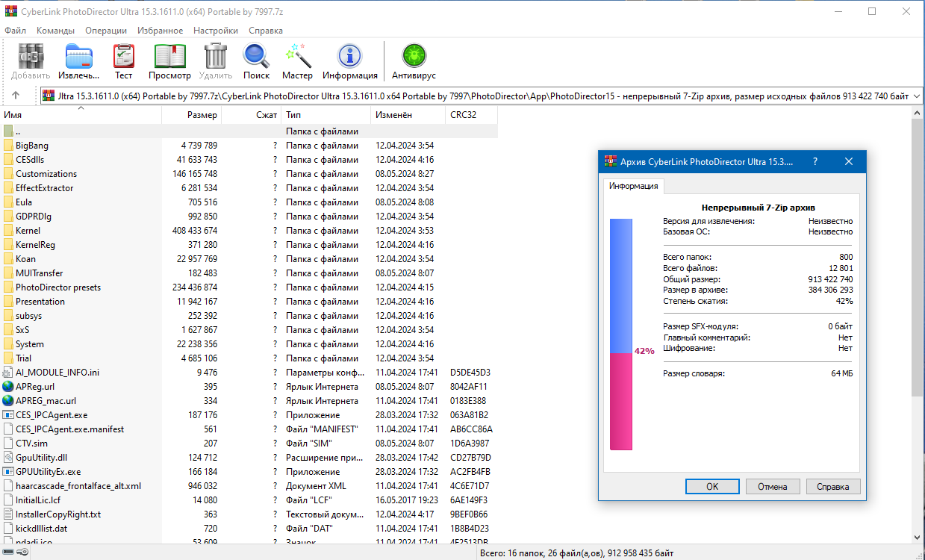
Task: Sort by the CRC32 column header
Action: click(x=472, y=115)
